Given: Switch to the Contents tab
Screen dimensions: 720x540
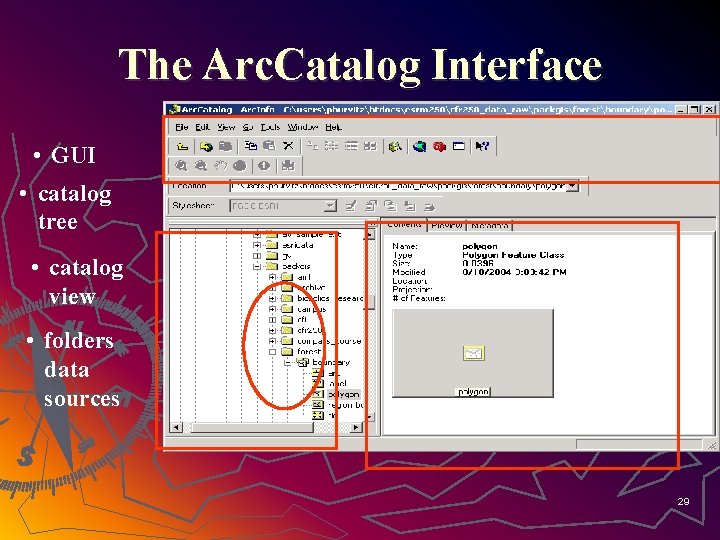Looking at the screenshot, I should 404,225.
